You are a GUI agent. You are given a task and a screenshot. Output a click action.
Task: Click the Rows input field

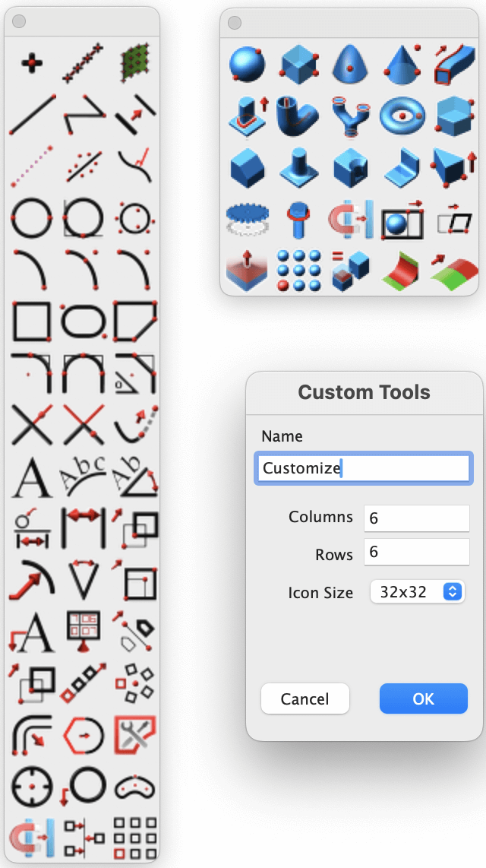[x=416, y=553]
